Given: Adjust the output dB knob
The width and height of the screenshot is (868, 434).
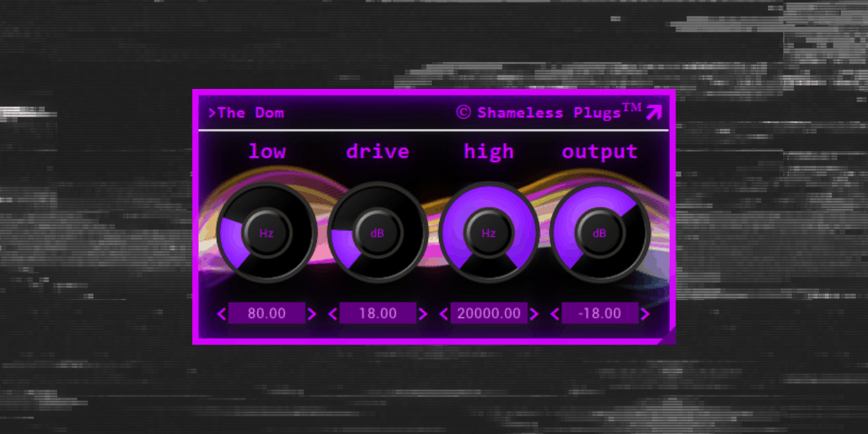Looking at the screenshot, I should pyautogui.click(x=600, y=232).
